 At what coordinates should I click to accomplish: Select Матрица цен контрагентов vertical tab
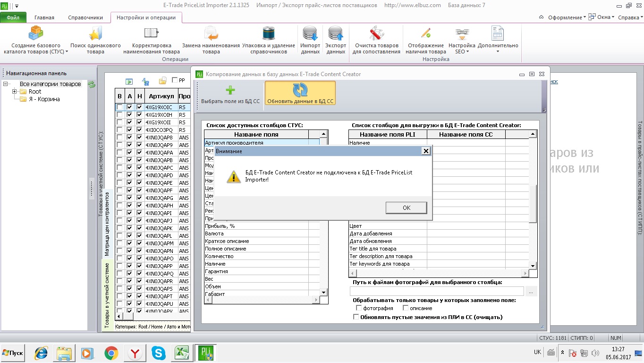107,224
